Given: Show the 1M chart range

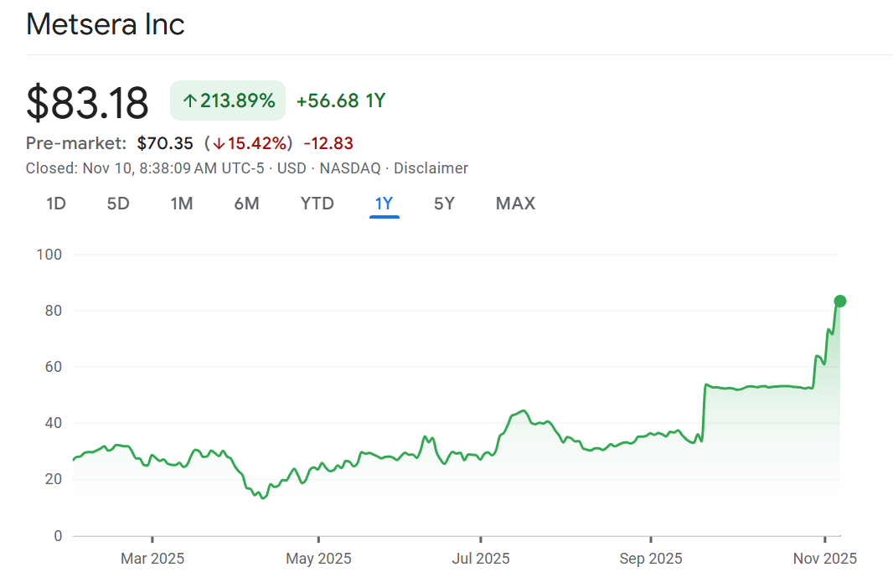Looking at the screenshot, I should click(182, 204).
